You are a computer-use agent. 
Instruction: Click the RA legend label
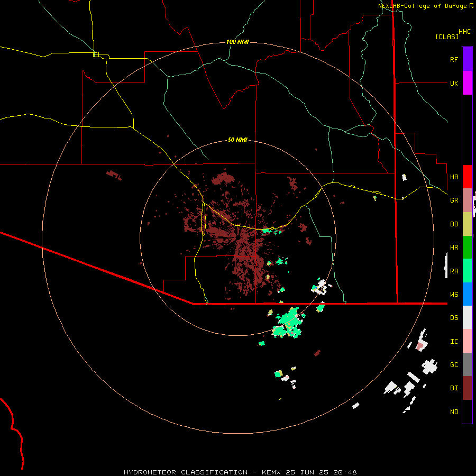tap(454, 271)
